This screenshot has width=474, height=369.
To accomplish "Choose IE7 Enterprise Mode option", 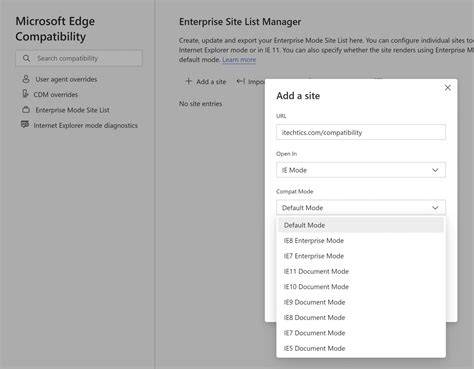I will [x=361, y=256].
